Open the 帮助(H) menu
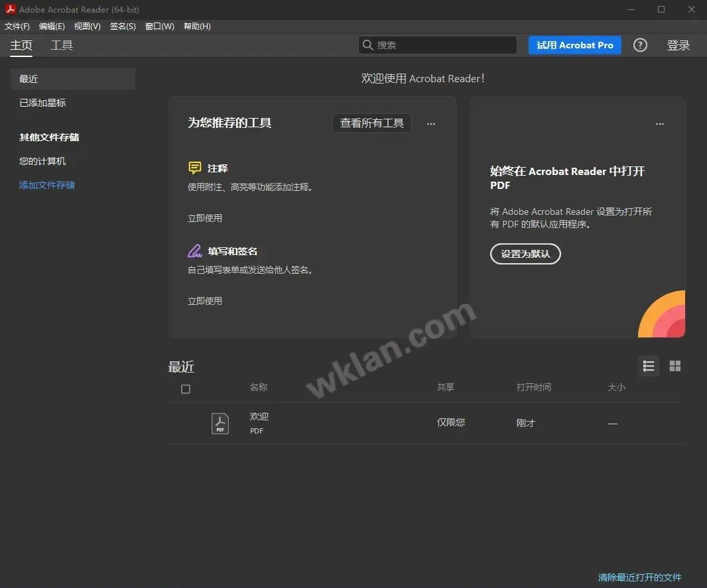 point(197,27)
